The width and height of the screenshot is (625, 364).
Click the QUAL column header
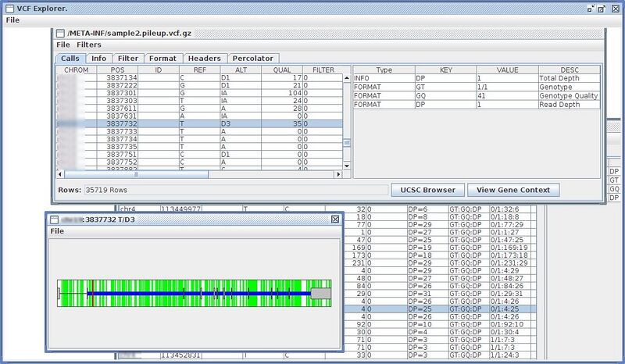[x=281, y=70]
